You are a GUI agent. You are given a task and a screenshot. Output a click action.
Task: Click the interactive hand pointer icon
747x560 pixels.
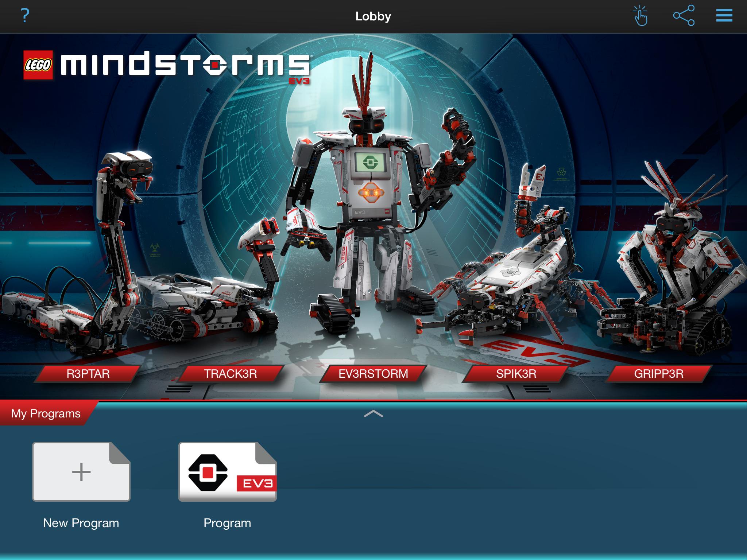pyautogui.click(x=640, y=16)
